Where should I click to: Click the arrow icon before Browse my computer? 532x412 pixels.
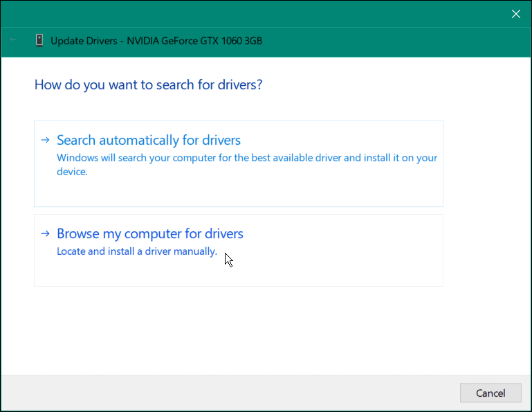point(45,233)
